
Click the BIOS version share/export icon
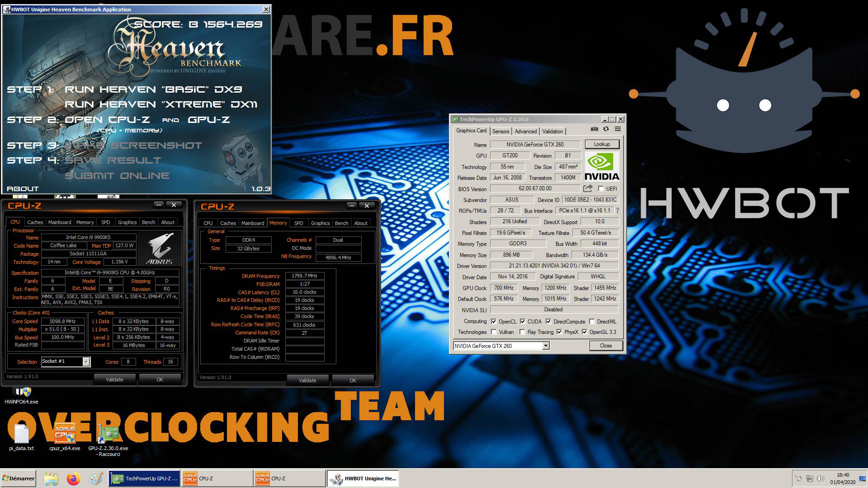588,188
